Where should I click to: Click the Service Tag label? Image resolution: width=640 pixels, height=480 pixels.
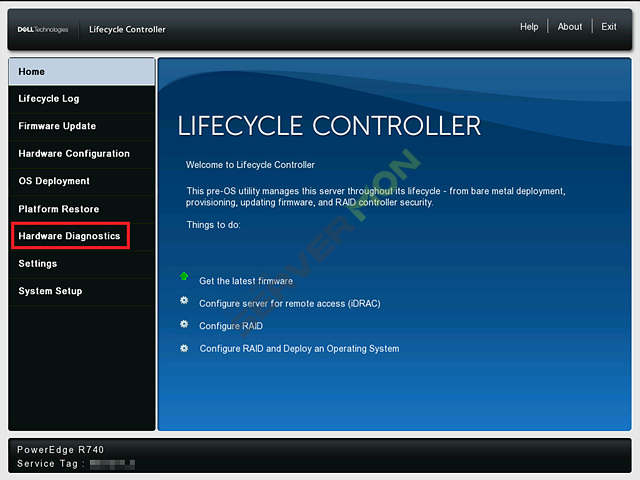click(51, 464)
